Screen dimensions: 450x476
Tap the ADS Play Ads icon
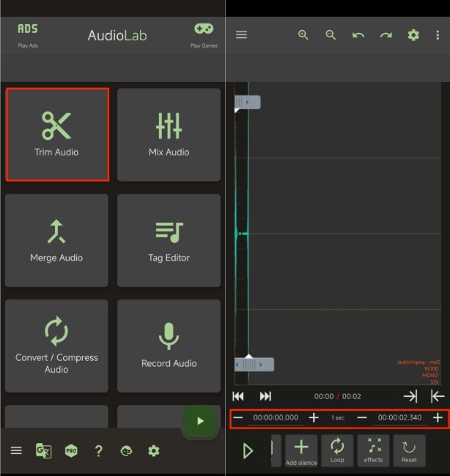[28, 35]
